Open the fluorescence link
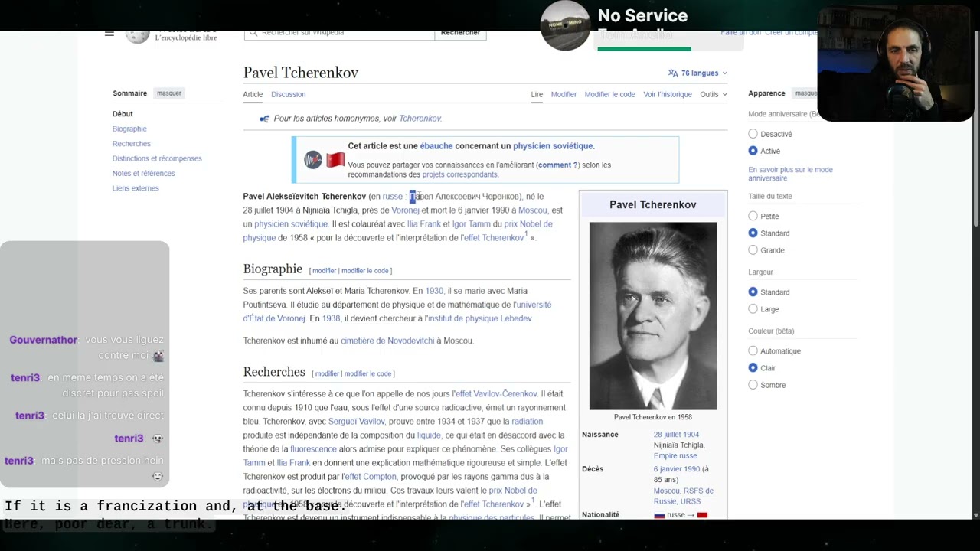The image size is (980, 551). click(x=313, y=449)
